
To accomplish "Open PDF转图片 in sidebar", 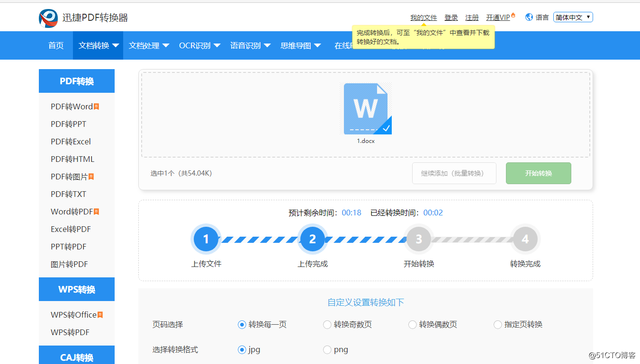I will pyautogui.click(x=69, y=177).
